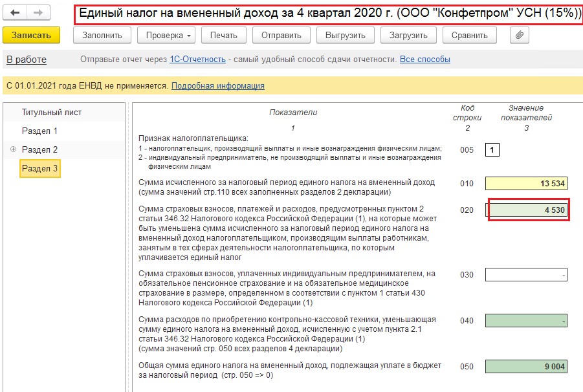Open the Подробная информация link
The width and height of the screenshot is (583, 392).
(218, 86)
